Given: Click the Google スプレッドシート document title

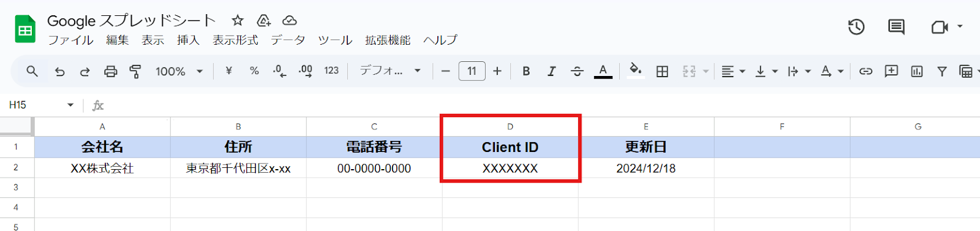Looking at the screenshot, I should 131,21.
